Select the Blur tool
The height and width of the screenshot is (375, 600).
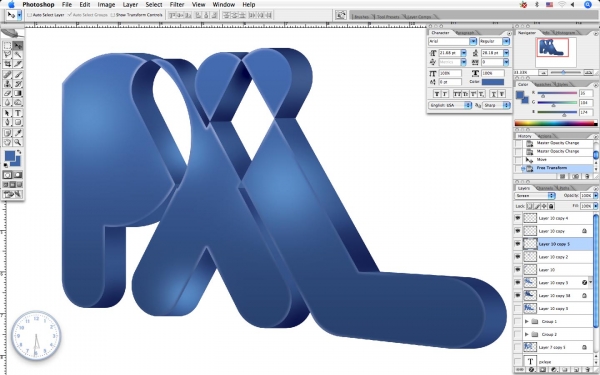click(7, 102)
